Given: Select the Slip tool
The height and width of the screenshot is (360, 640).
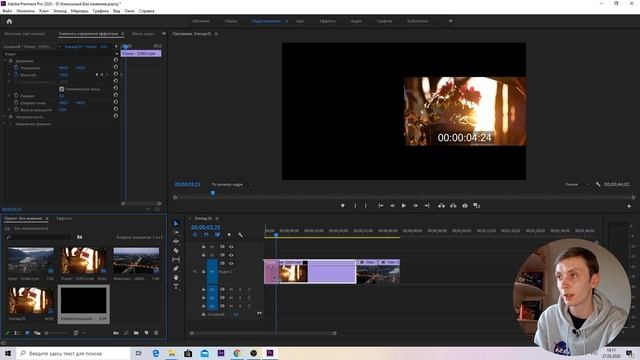Looking at the screenshot, I should tap(176, 259).
